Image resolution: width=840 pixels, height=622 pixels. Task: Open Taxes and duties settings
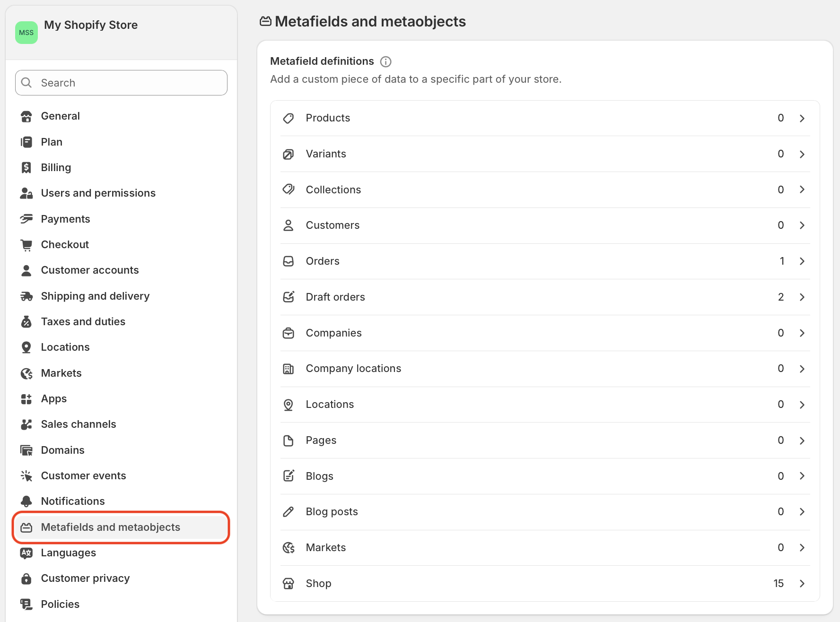83,321
